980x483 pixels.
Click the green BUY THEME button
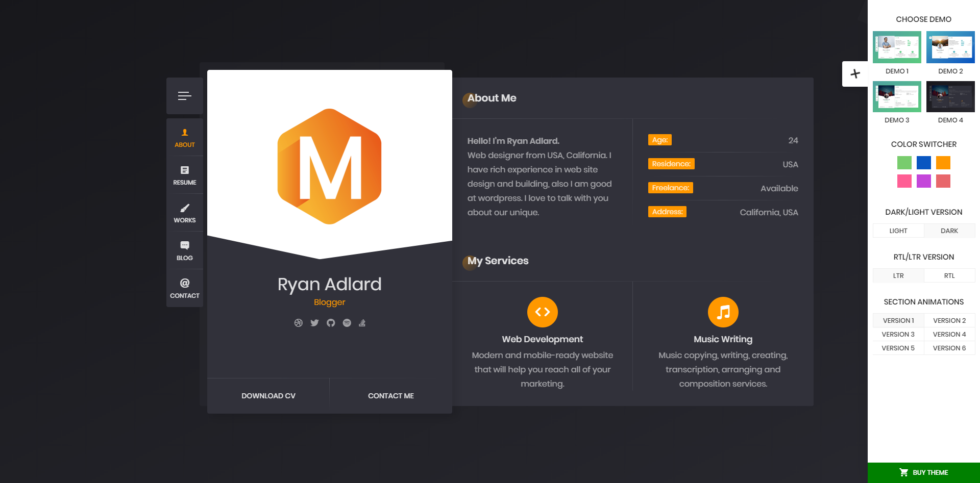(924, 473)
